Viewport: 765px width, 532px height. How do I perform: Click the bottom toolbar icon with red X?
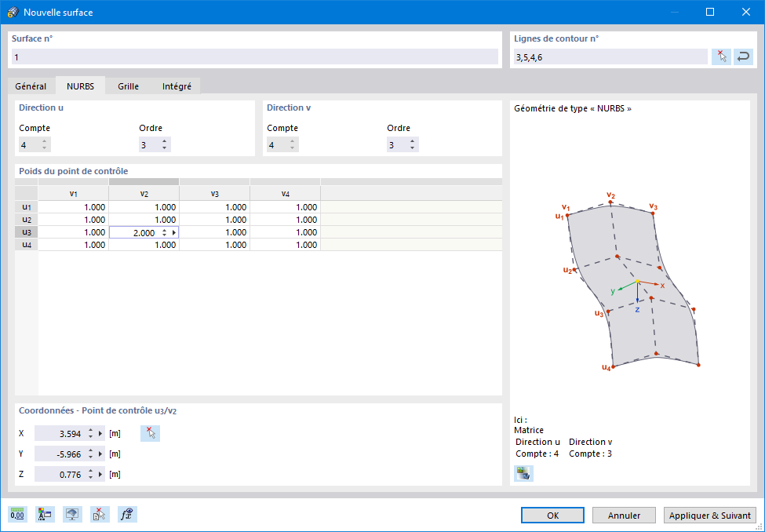click(100, 515)
